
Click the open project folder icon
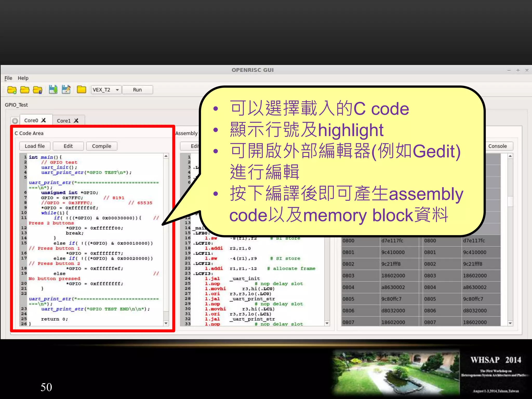point(25,90)
